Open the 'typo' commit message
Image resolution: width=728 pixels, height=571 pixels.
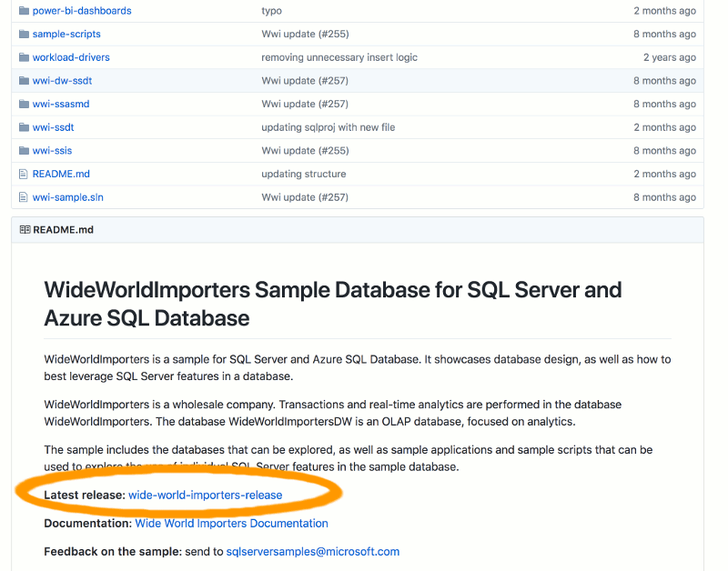click(x=271, y=11)
